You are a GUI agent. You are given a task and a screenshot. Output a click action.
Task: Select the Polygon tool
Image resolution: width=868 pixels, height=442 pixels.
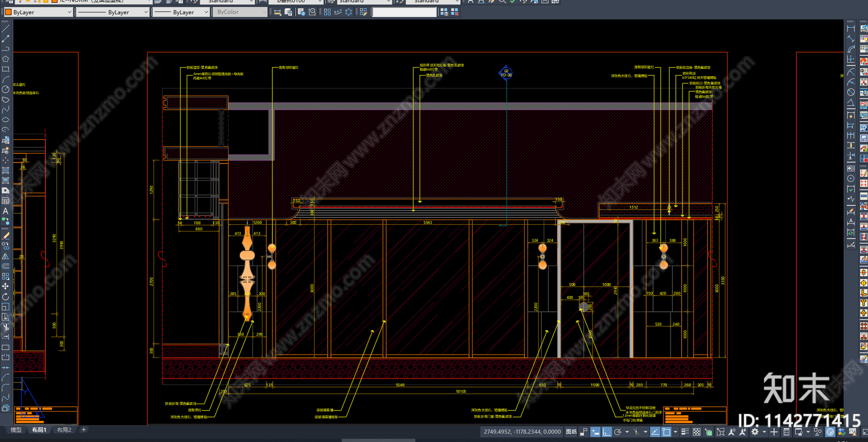(x=5, y=59)
